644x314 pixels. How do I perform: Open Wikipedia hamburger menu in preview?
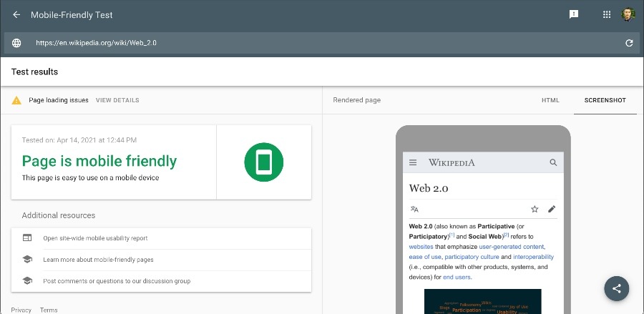click(x=413, y=162)
